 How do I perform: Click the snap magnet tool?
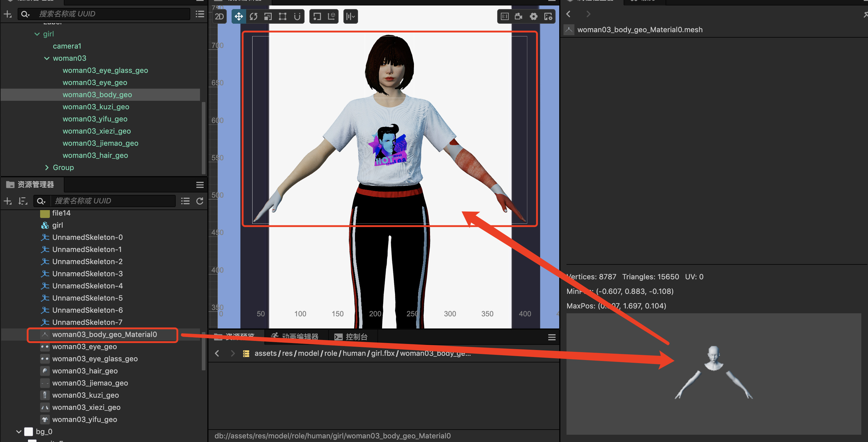(297, 16)
